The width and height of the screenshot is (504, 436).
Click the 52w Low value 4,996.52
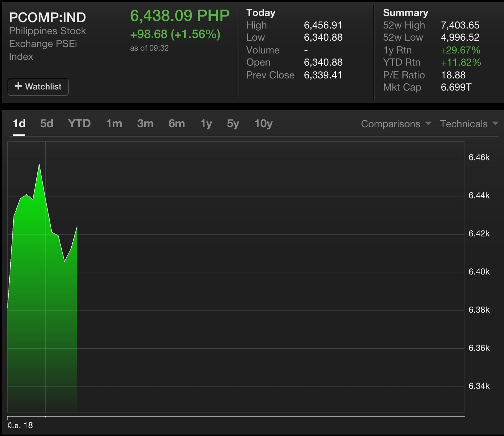(460, 37)
